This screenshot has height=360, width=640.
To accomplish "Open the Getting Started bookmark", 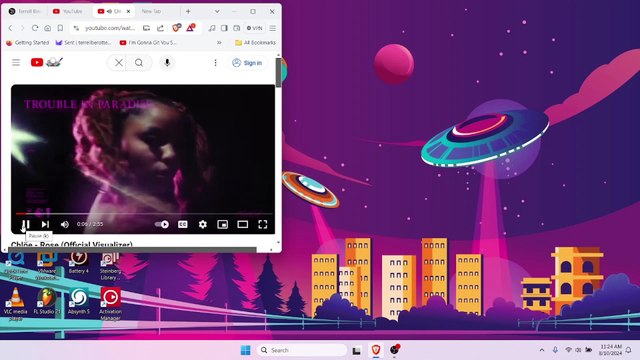I will click(27, 42).
